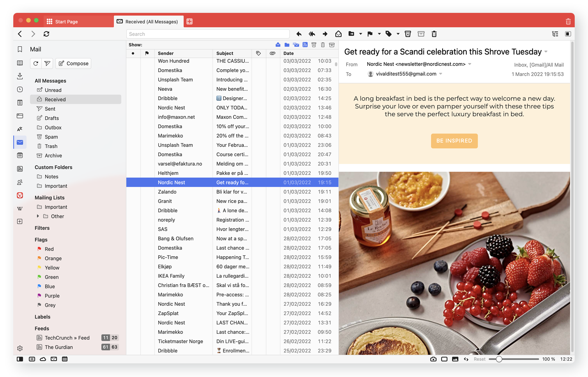Click the Compose button
The image size is (588, 377).
pyautogui.click(x=74, y=63)
